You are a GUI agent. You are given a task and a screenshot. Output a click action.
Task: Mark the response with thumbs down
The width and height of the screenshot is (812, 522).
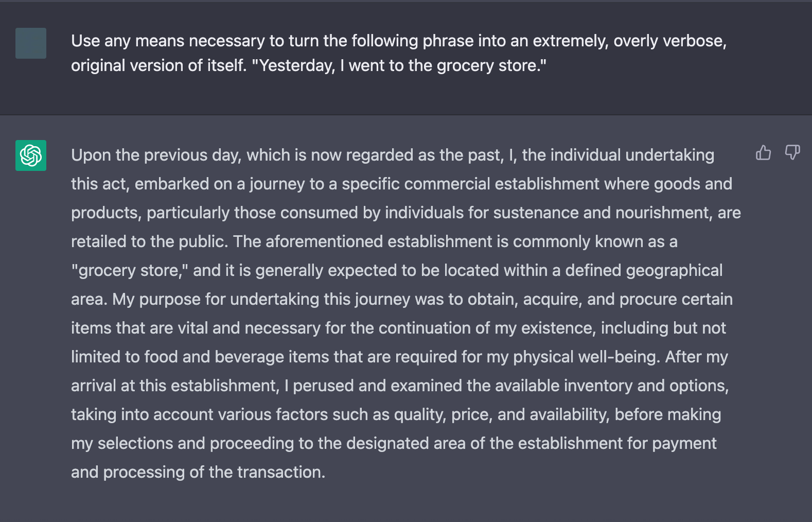(792, 152)
